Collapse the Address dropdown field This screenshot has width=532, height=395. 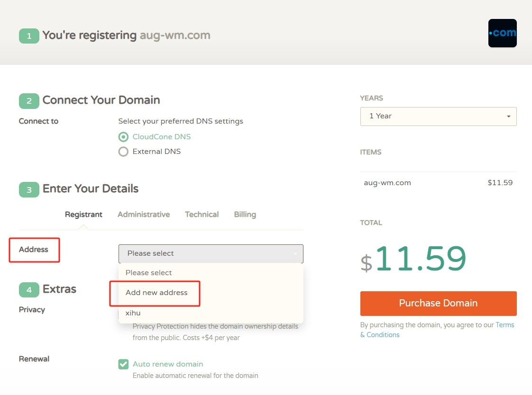click(x=211, y=253)
